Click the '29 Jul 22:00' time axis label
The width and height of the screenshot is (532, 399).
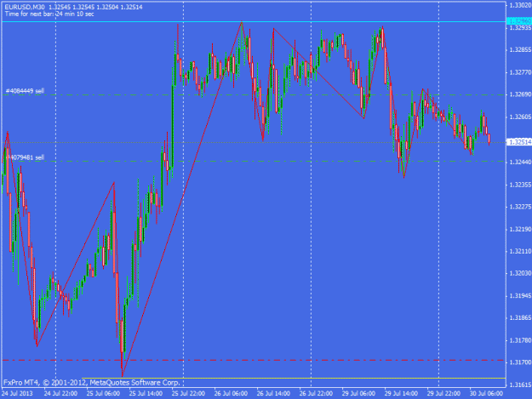[x=443, y=393]
